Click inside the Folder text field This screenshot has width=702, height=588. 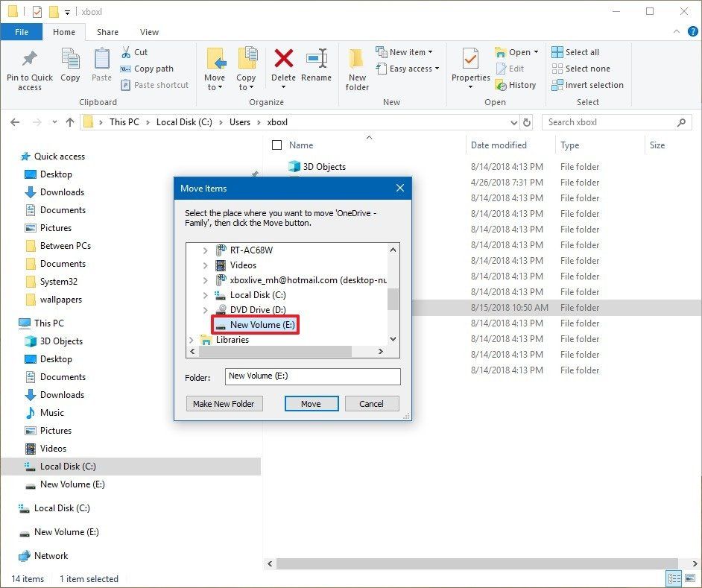312,378
